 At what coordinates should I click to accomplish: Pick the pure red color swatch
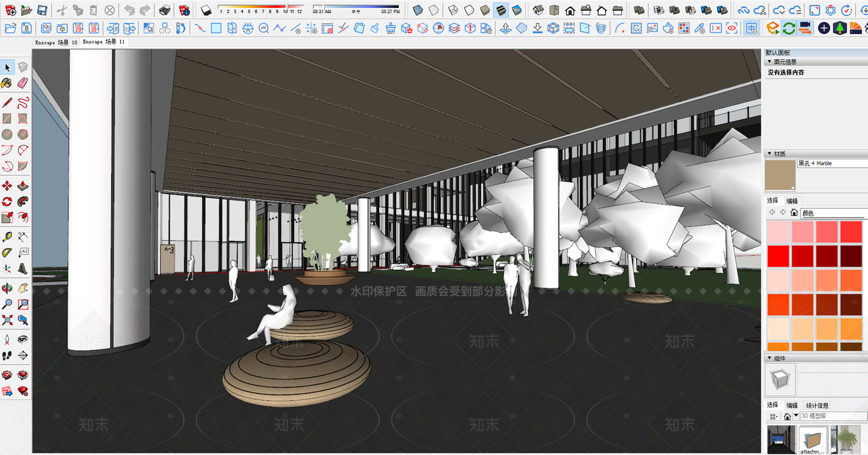click(x=778, y=256)
